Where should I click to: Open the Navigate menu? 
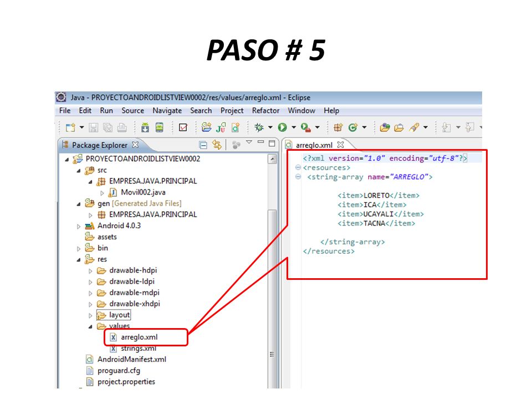(x=167, y=111)
